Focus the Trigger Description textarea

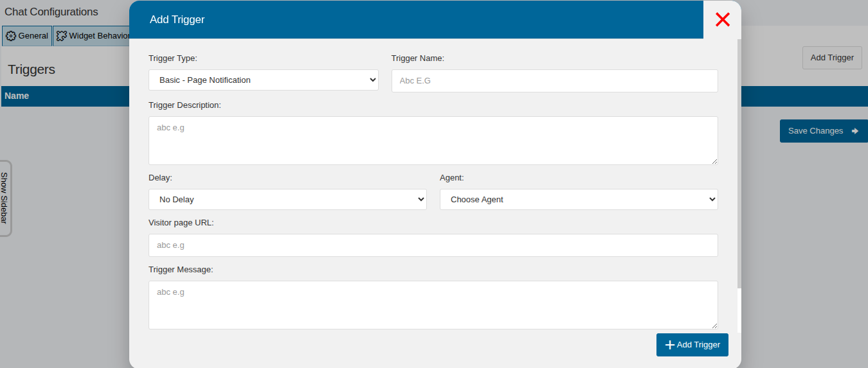coord(433,141)
